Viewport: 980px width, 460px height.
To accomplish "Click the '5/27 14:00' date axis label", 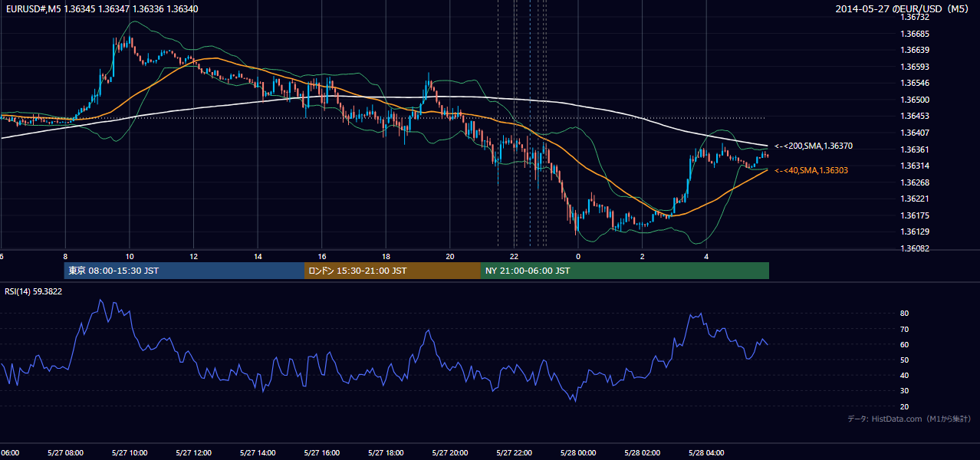I will pos(257,453).
